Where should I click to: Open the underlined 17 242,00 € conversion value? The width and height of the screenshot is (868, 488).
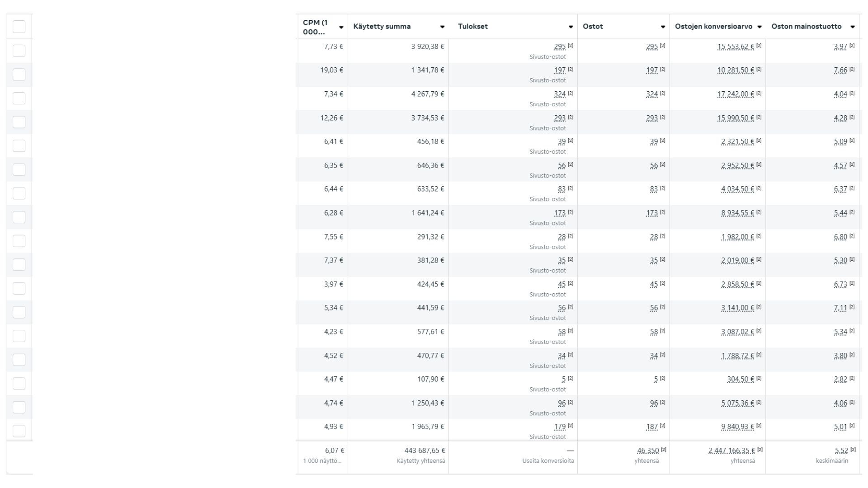click(736, 94)
